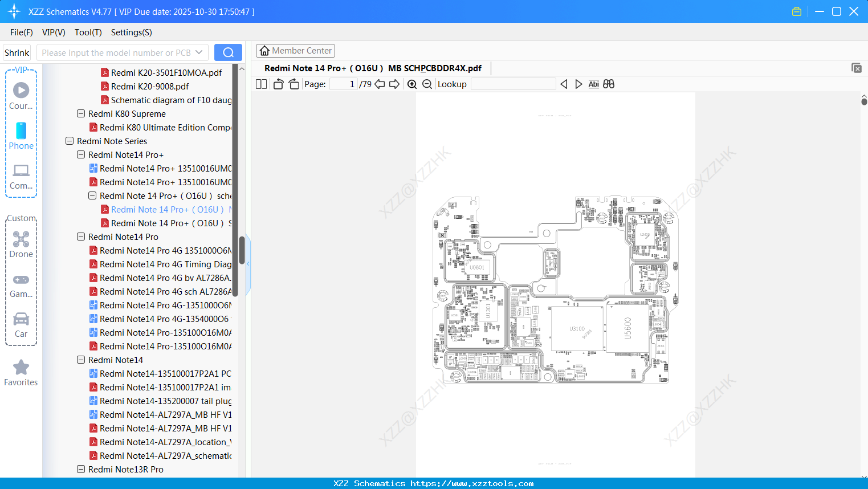
Task: Rotate the page counterclockwise
Action: 278,84
